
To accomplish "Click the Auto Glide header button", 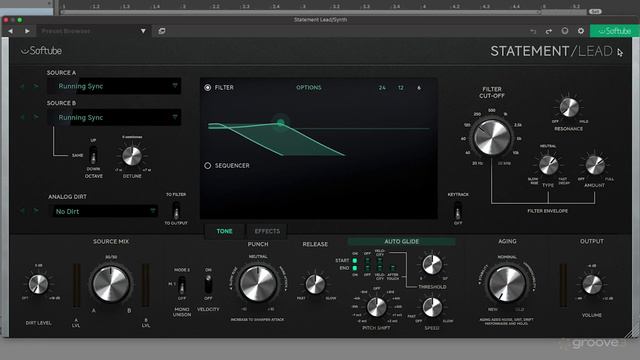I will click(x=402, y=242).
